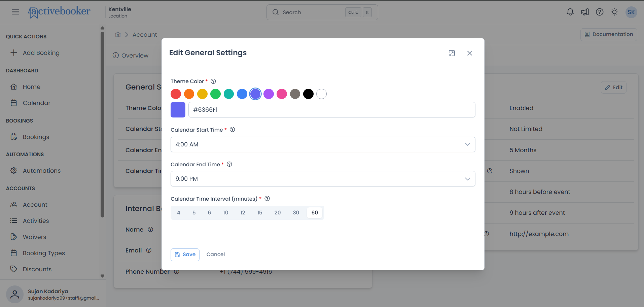644x307 pixels.
Task: Expand the dialog to full screen
Action: (x=452, y=53)
